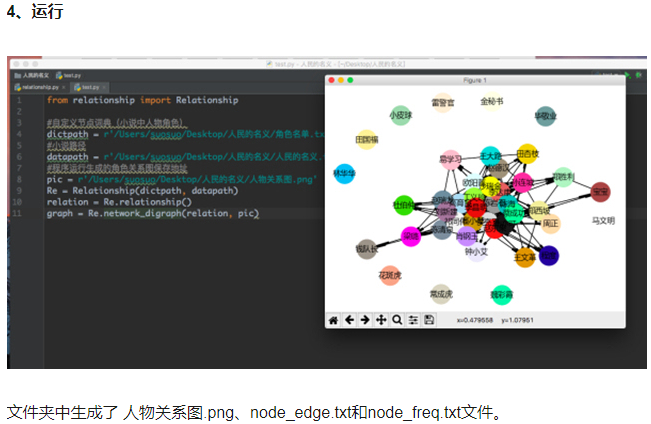Click the 'graph = Re.network_digraph' line
The width and height of the screenshot is (651, 424).
[153, 213]
